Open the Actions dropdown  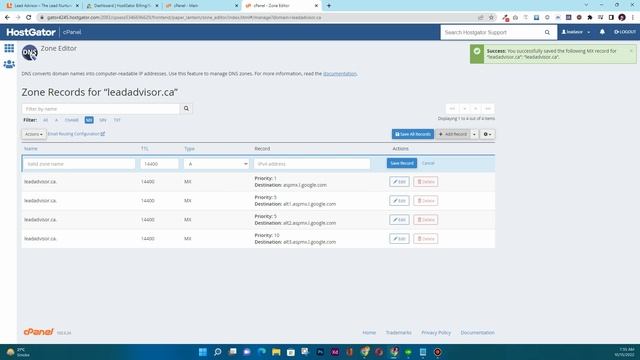(33, 134)
